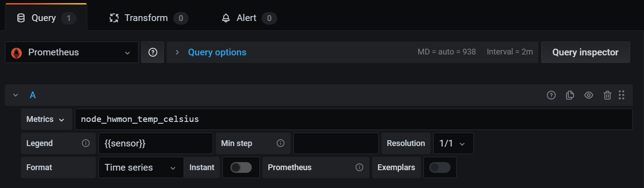Open query A help icon
644x188 pixels.
pos(551,95)
